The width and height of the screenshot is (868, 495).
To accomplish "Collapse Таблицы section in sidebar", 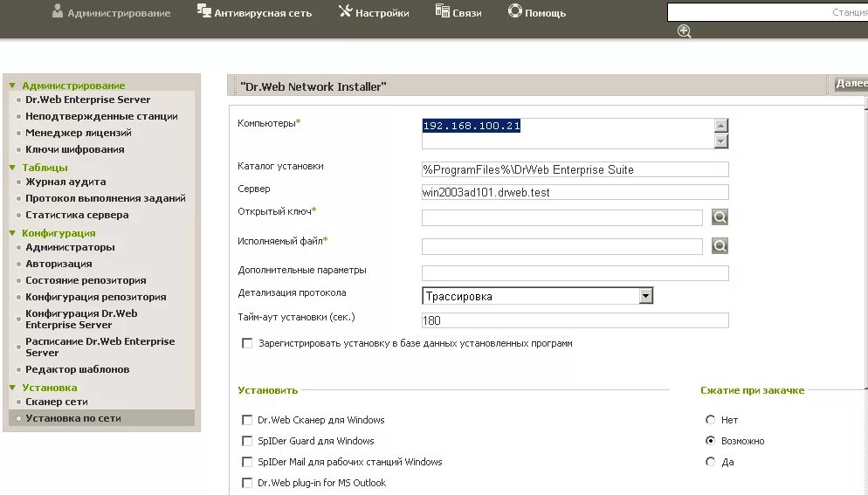I will tap(12, 168).
